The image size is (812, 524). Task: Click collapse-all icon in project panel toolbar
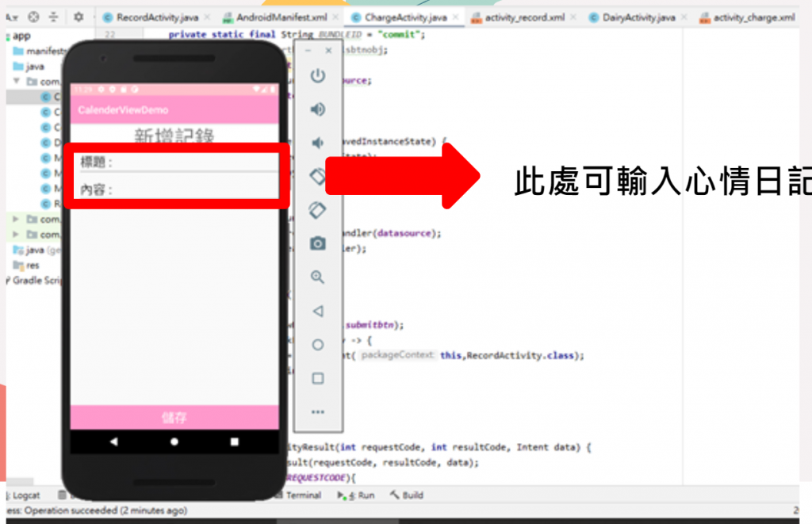pos(53,17)
